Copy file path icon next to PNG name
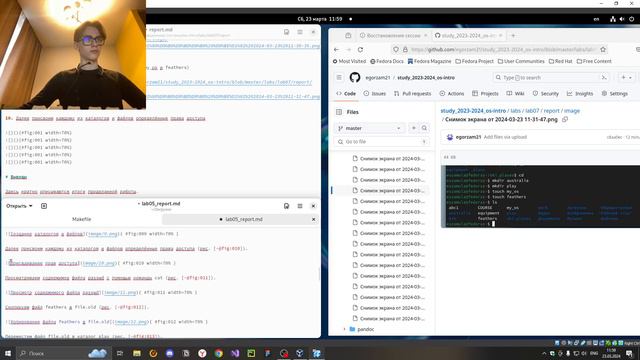 565,120
